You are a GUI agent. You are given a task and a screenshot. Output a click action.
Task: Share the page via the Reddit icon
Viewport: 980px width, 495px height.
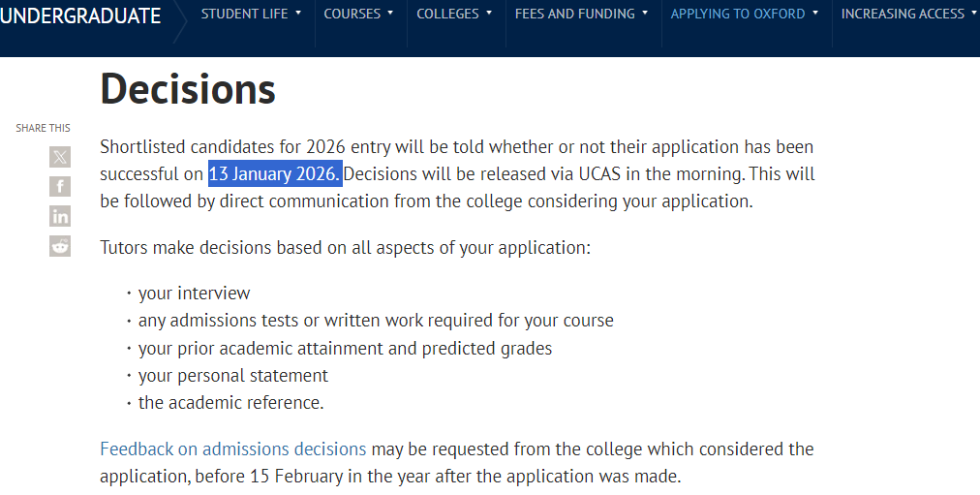coord(60,246)
